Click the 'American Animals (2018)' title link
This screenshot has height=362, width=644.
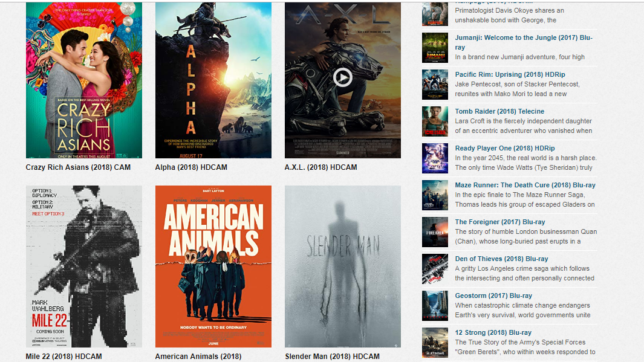[198, 356]
